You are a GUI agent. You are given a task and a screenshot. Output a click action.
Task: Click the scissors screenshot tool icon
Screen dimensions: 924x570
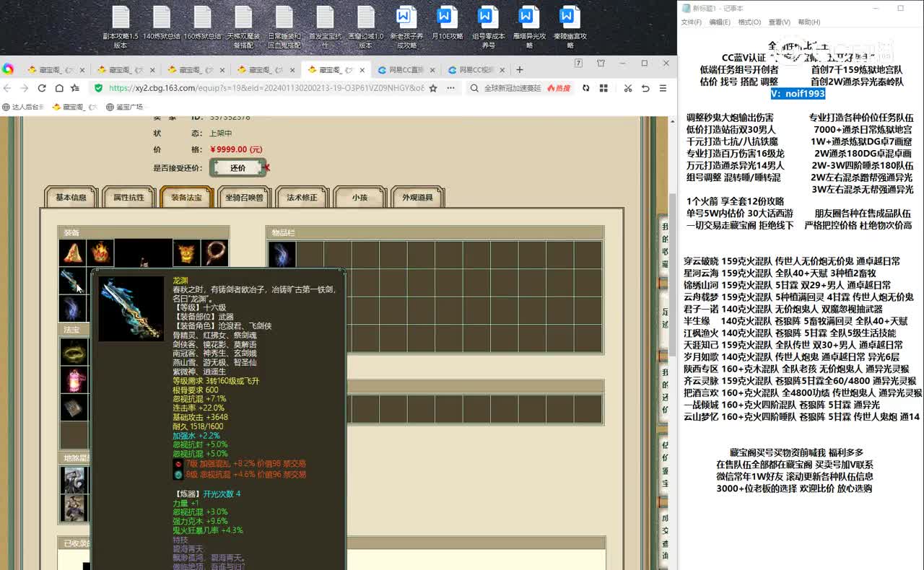(x=627, y=88)
